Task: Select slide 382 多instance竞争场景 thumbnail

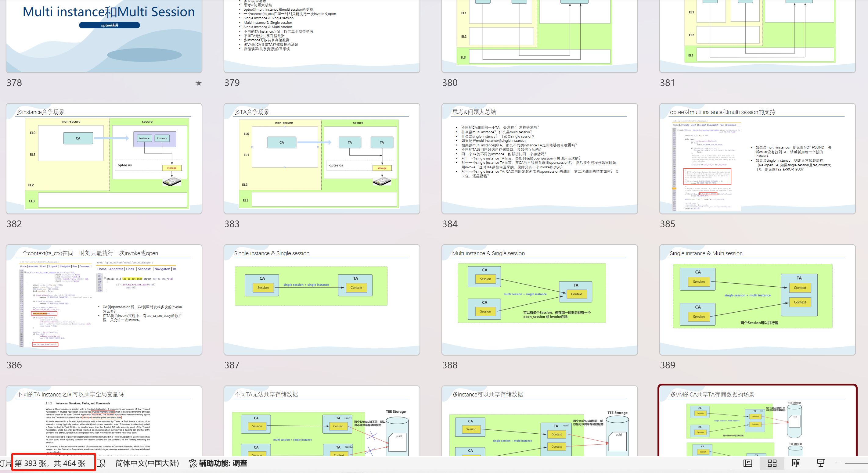Action: tap(104, 158)
